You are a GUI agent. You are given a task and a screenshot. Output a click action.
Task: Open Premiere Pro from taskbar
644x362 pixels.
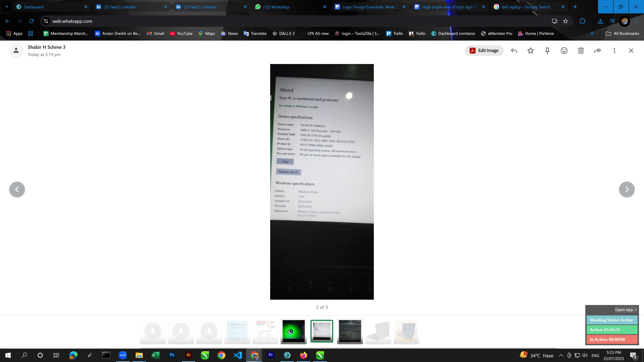tap(271, 355)
